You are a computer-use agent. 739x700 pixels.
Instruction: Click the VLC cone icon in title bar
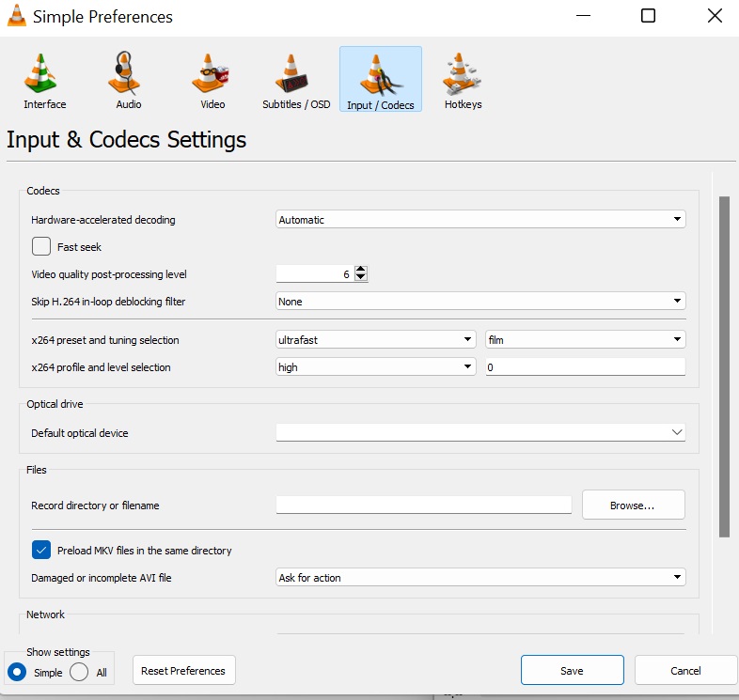click(17, 16)
